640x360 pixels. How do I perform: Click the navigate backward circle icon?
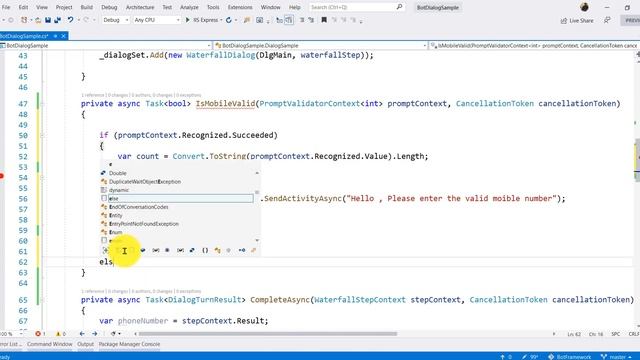[x=11, y=20]
